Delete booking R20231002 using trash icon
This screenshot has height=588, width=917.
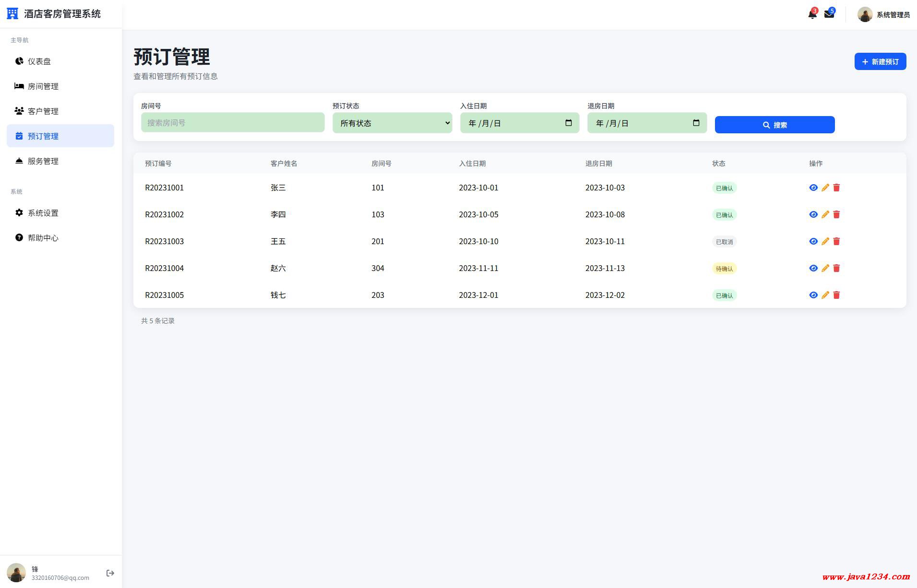click(x=836, y=214)
